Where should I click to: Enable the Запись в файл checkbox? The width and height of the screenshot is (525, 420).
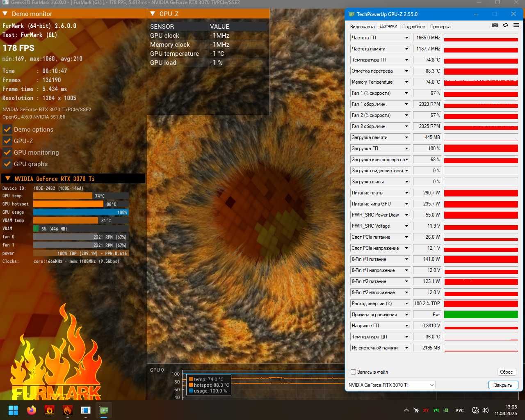[x=353, y=372]
